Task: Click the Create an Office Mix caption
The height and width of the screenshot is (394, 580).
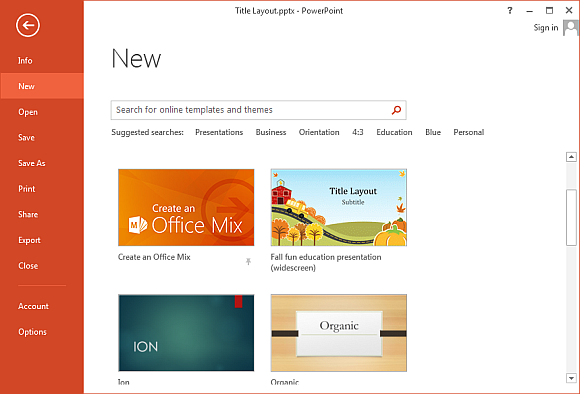Action: (x=154, y=257)
